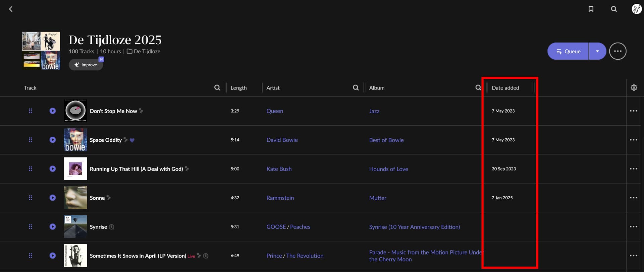
Task: Click the back arrow icon
Action: coord(11,9)
